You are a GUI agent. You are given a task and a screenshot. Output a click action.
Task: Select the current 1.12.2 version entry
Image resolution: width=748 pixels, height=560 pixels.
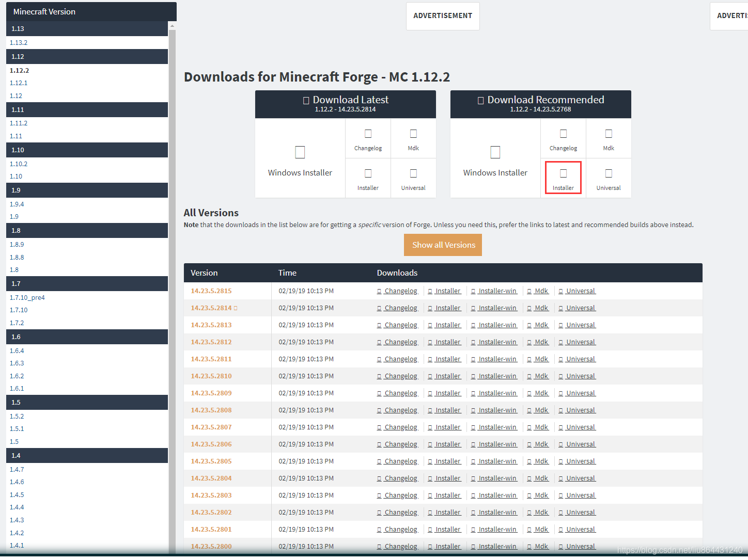click(x=19, y=71)
